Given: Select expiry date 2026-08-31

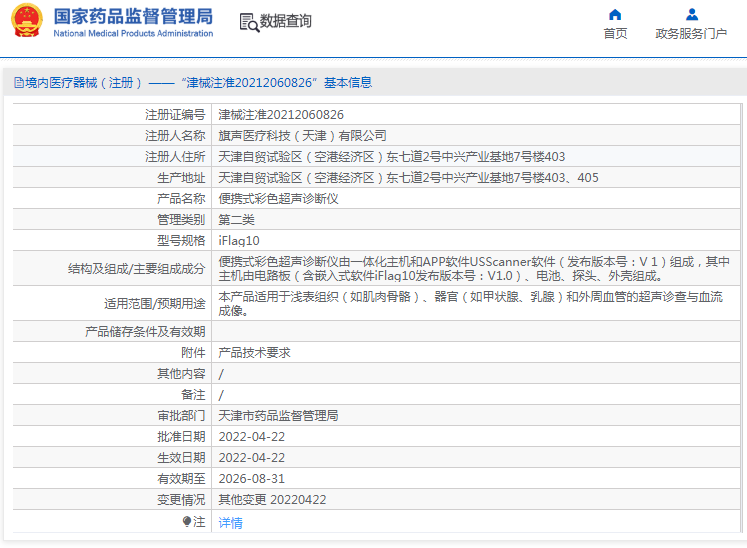Looking at the screenshot, I should [x=252, y=478].
